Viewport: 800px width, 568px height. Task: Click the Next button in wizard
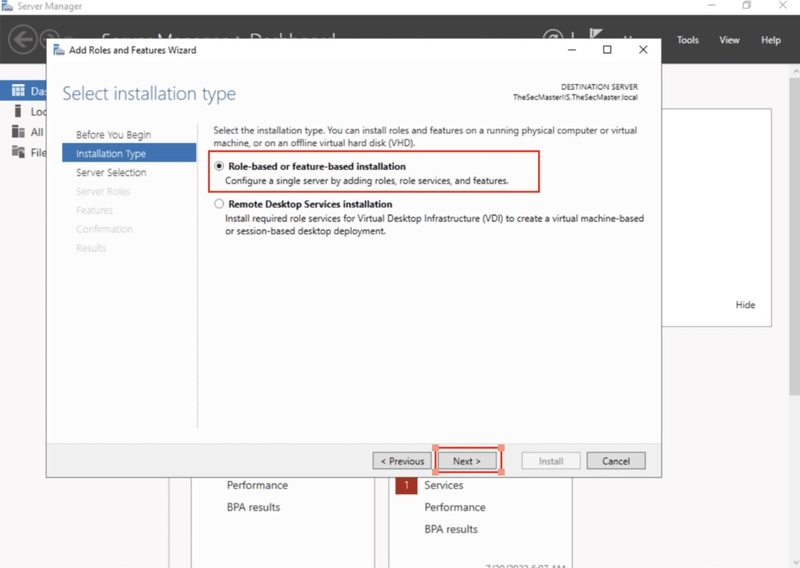click(x=467, y=461)
